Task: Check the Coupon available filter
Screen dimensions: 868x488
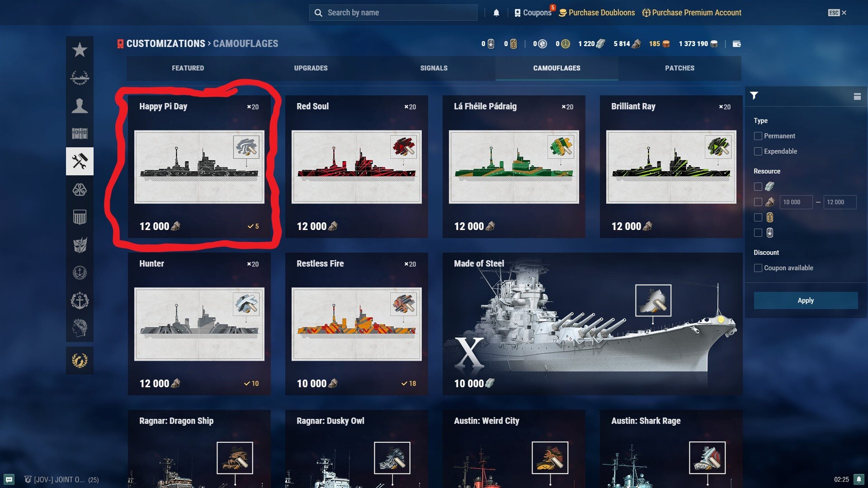Action: (758, 268)
